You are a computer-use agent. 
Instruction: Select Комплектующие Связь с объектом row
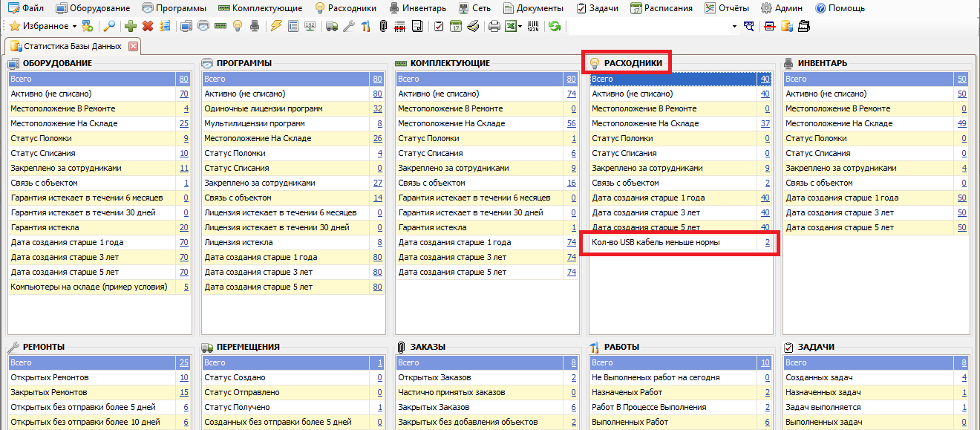point(487,183)
